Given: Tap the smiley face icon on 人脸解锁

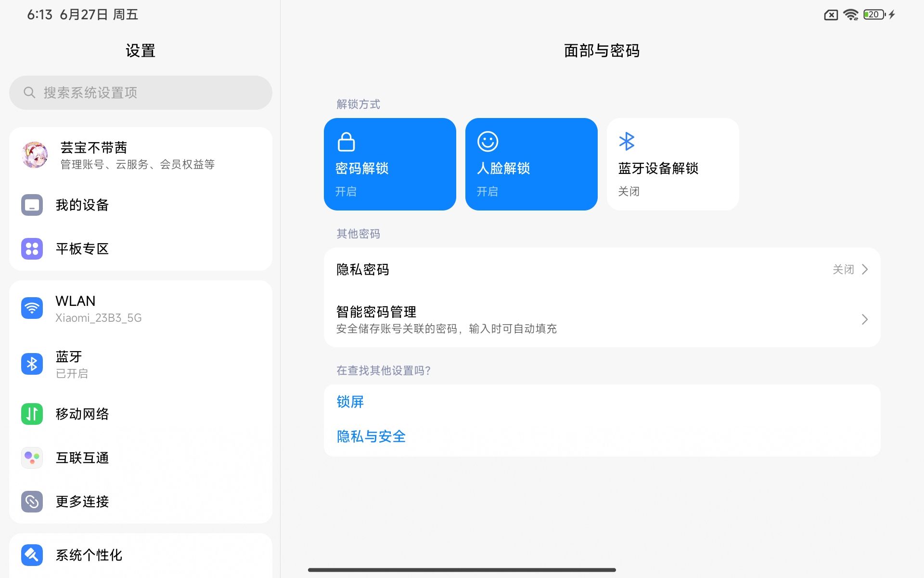Looking at the screenshot, I should (x=488, y=142).
